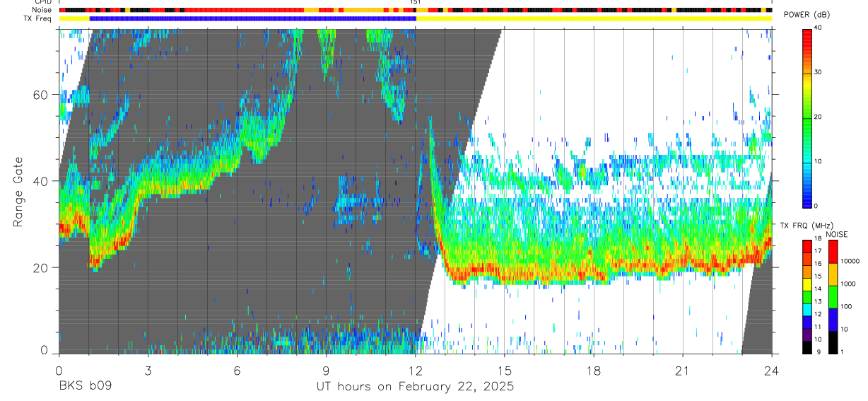
Task: Click the TX Freq row label at top
Action: [38, 19]
